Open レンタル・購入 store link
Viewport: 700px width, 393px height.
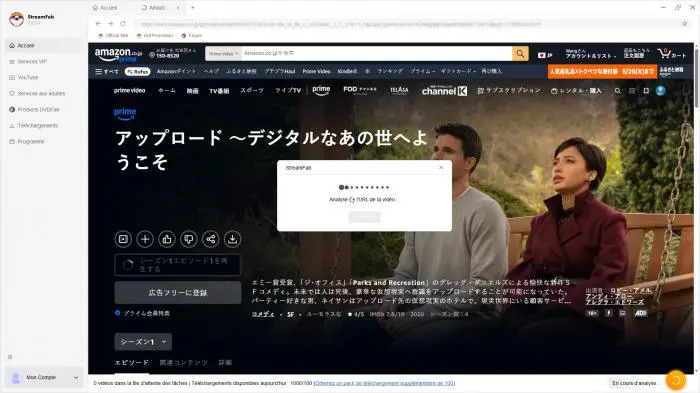(x=576, y=91)
